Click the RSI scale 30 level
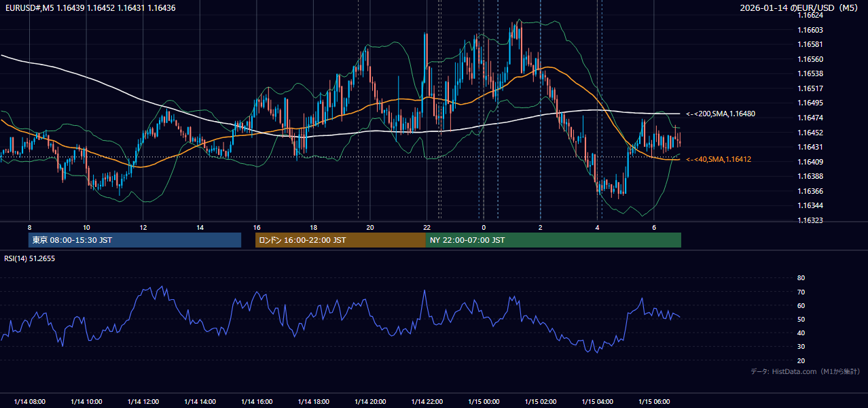 click(801, 347)
